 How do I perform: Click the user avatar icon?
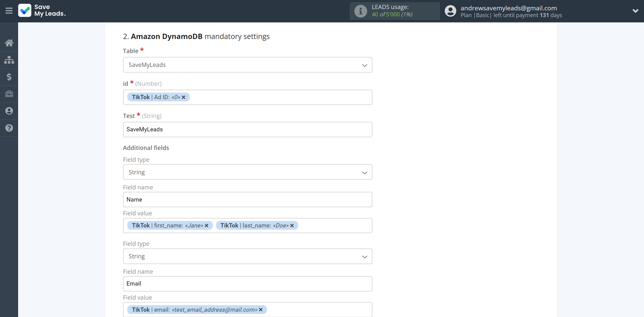450,11
